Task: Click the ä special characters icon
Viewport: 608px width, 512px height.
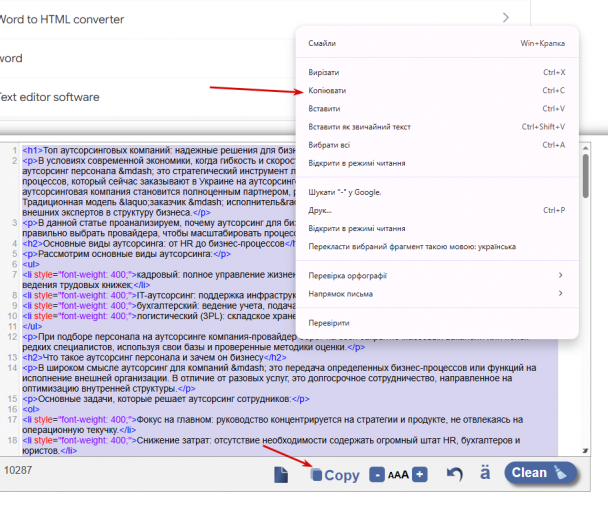Action: [x=485, y=473]
